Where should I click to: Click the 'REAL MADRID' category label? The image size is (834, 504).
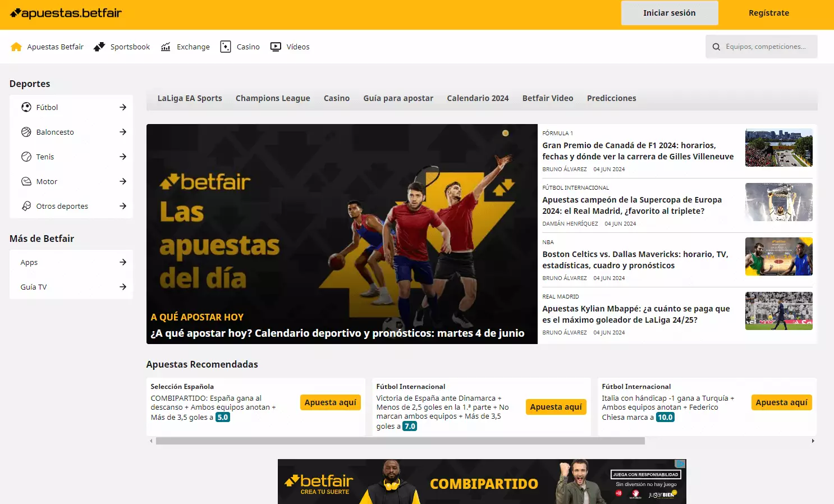point(561,296)
